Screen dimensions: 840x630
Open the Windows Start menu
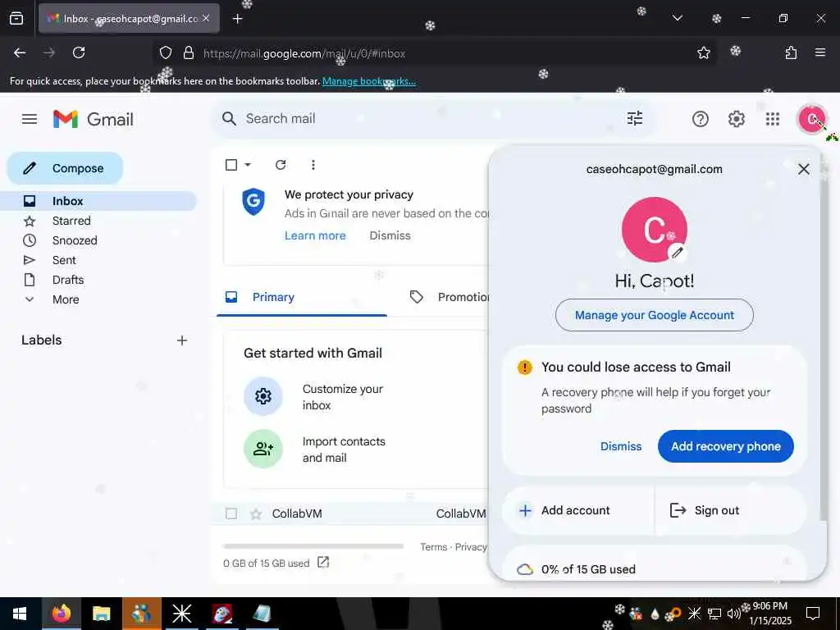click(20, 614)
